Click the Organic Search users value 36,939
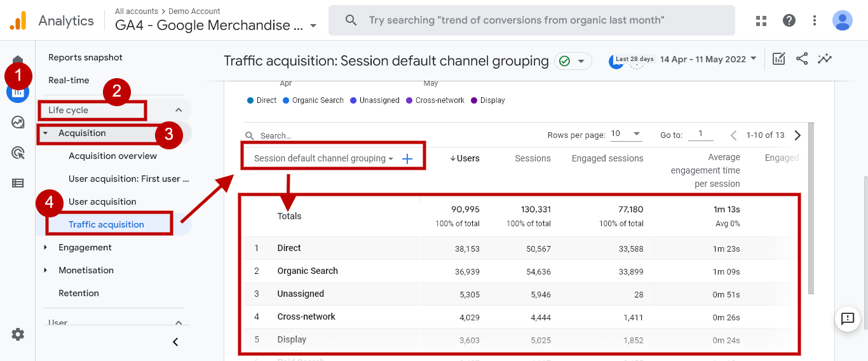868x361 pixels. pyautogui.click(x=468, y=271)
